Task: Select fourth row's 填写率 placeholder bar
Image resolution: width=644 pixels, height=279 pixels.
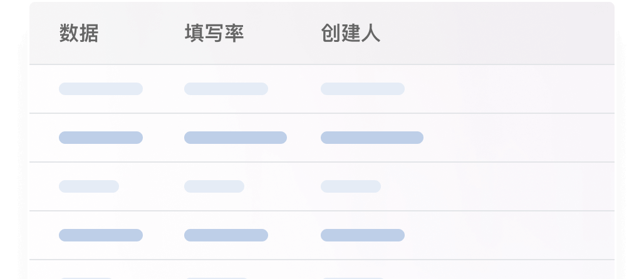Action: click(x=226, y=235)
